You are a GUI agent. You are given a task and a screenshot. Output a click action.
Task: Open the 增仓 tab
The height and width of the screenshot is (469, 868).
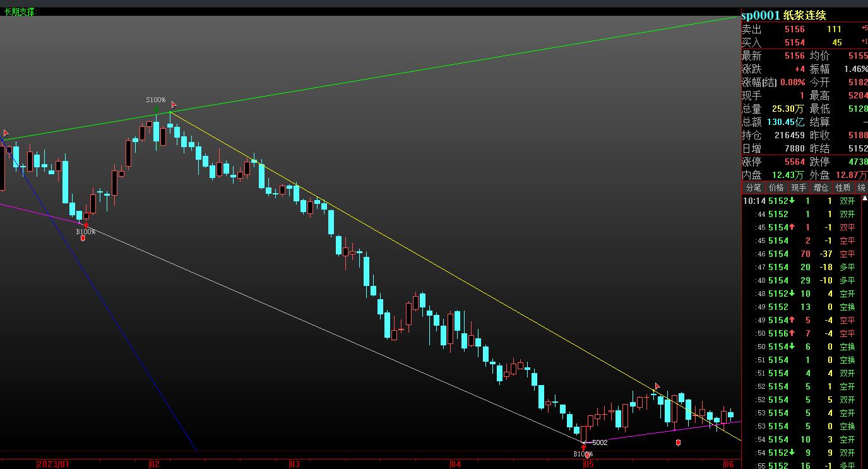[x=821, y=187]
